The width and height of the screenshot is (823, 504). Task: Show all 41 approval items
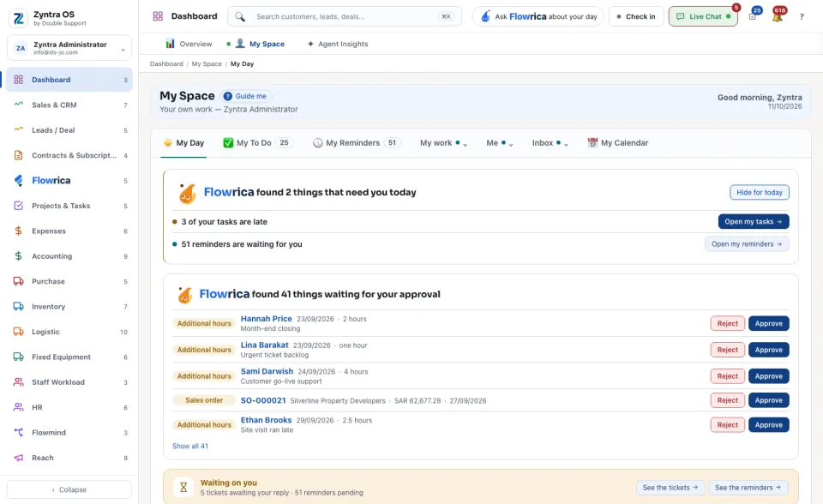(190, 446)
